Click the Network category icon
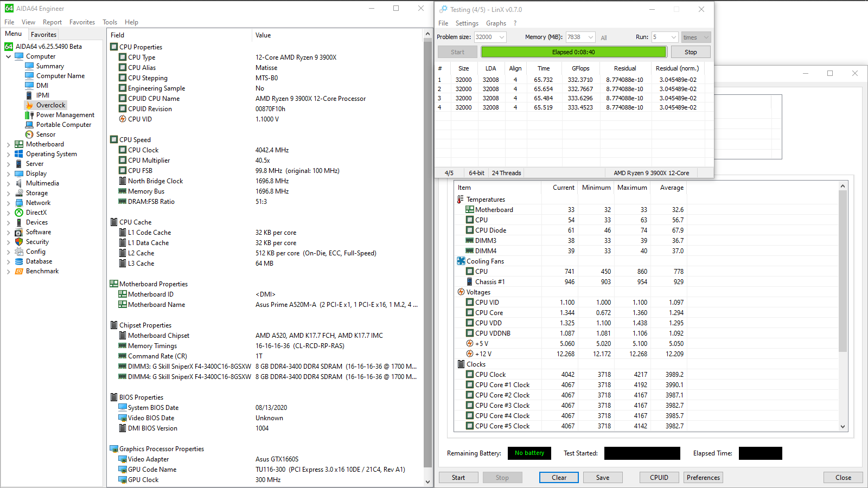 click(19, 203)
